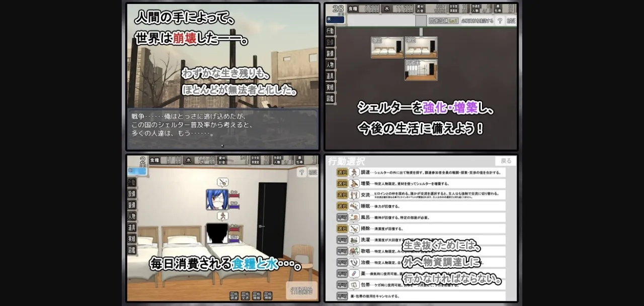
Task: Open the 道具 menu in the bedroom sidebar
Action: (x=132, y=228)
